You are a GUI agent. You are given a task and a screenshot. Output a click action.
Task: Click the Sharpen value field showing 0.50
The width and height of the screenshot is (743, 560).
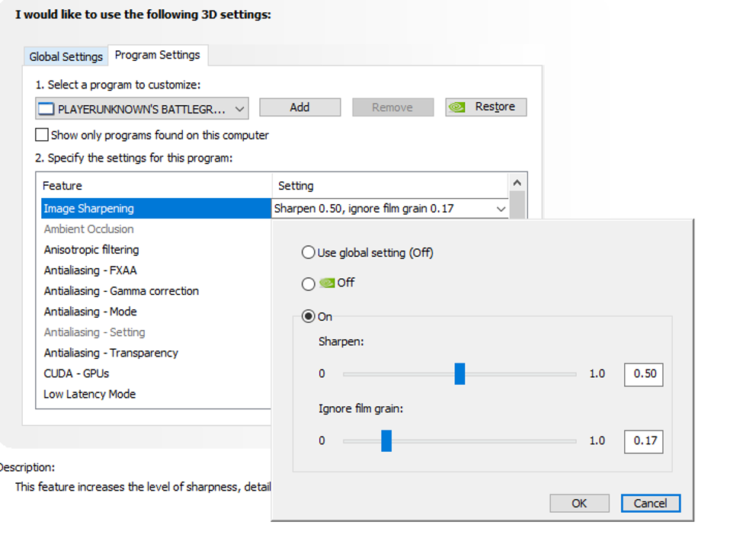[643, 374]
